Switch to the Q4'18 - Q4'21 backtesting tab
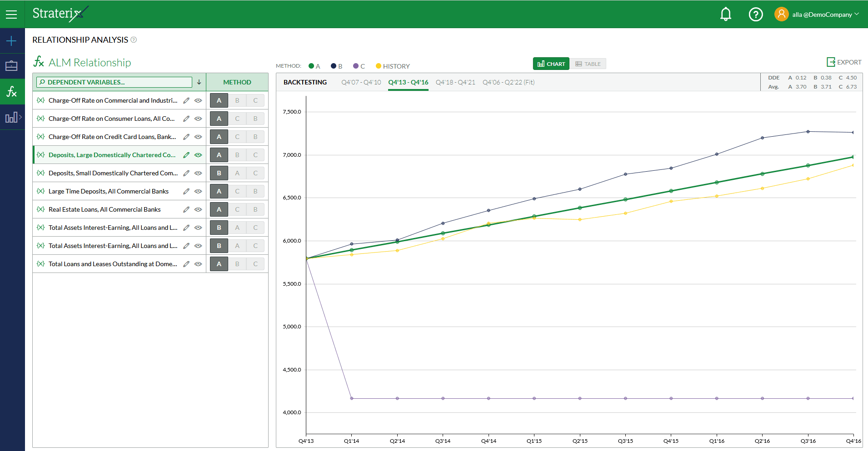The height and width of the screenshot is (451, 868). coord(455,82)
